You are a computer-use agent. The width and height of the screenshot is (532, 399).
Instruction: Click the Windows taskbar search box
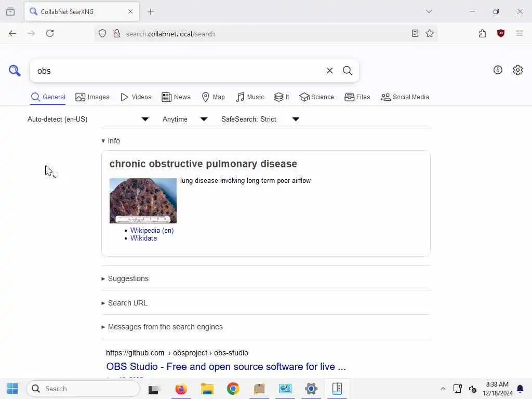pyautogui.click(x=83, y=389)
